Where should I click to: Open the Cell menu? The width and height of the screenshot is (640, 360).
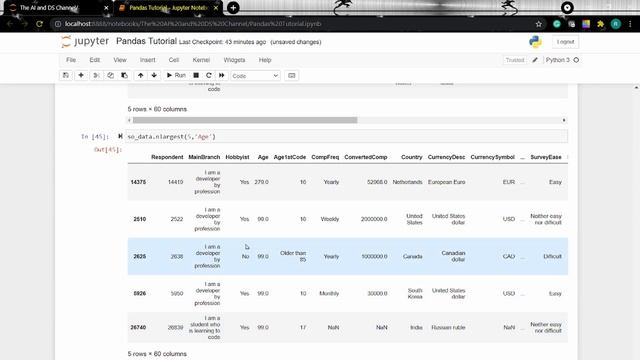tap(174, 60)
